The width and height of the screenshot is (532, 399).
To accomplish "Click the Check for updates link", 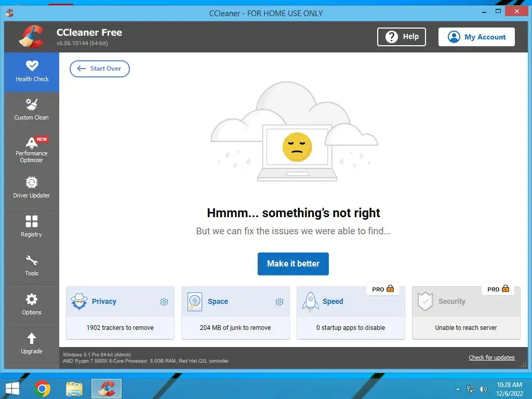I will pos(491,357).
